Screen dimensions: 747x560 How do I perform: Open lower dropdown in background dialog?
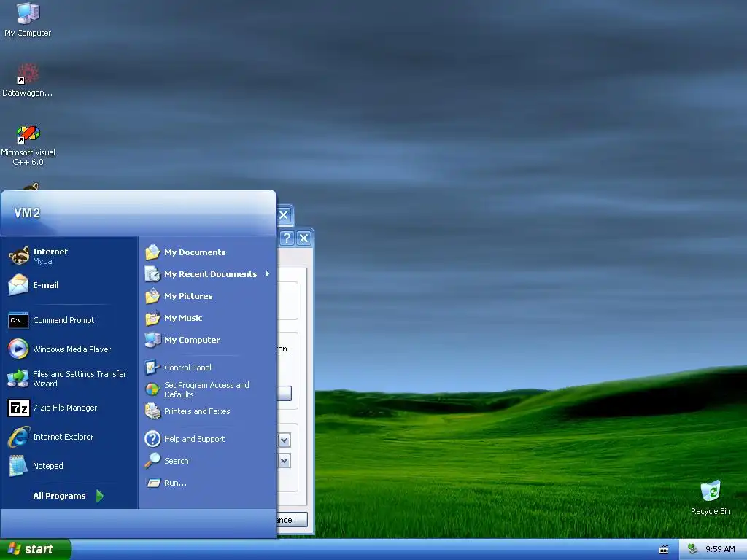click(285, 461)
